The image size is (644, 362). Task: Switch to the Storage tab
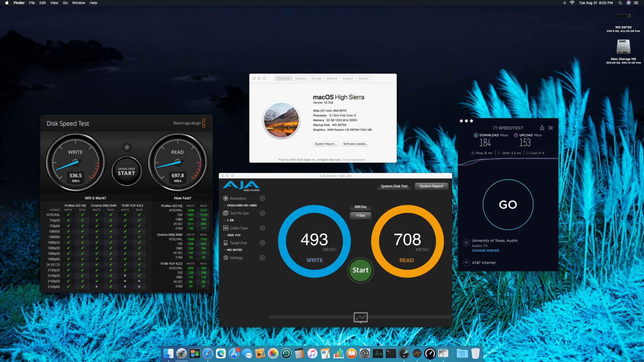tap(316, 79)
